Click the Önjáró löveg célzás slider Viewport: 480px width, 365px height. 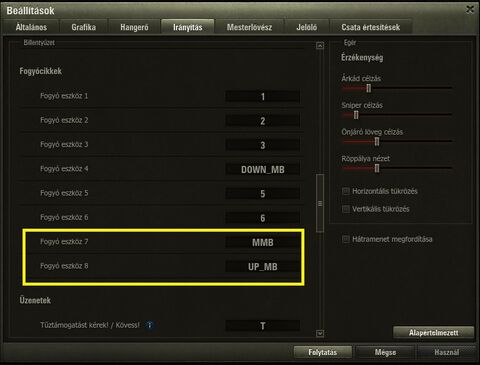(397, 141)
